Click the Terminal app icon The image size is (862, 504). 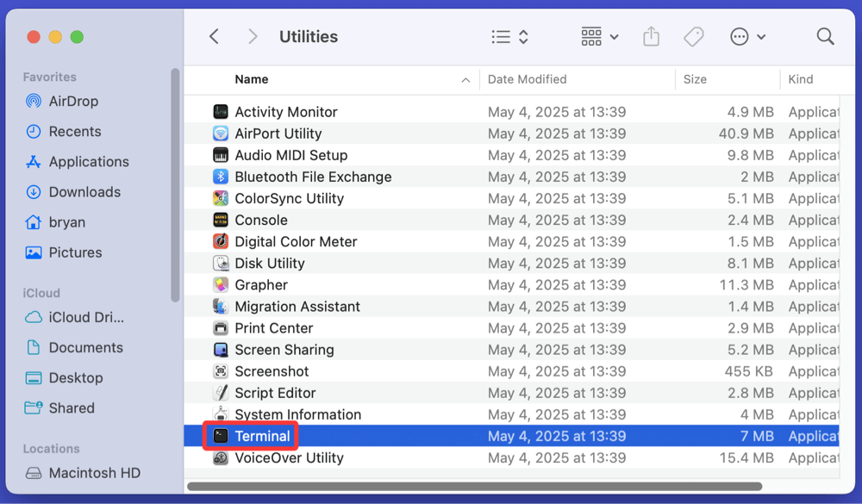pos(221,436)
